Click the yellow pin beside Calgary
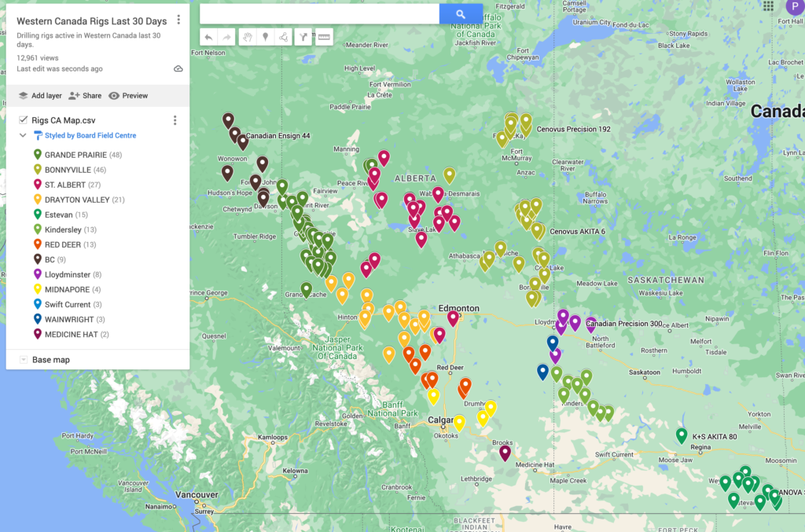 (459, 423)
